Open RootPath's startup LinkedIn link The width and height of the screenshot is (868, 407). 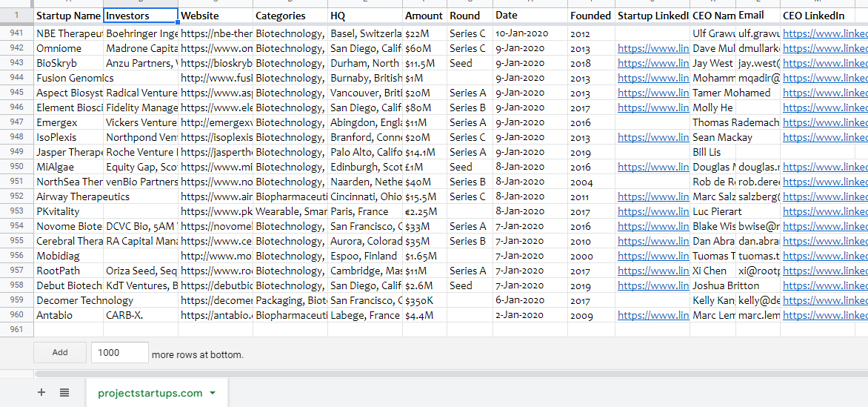653,271
